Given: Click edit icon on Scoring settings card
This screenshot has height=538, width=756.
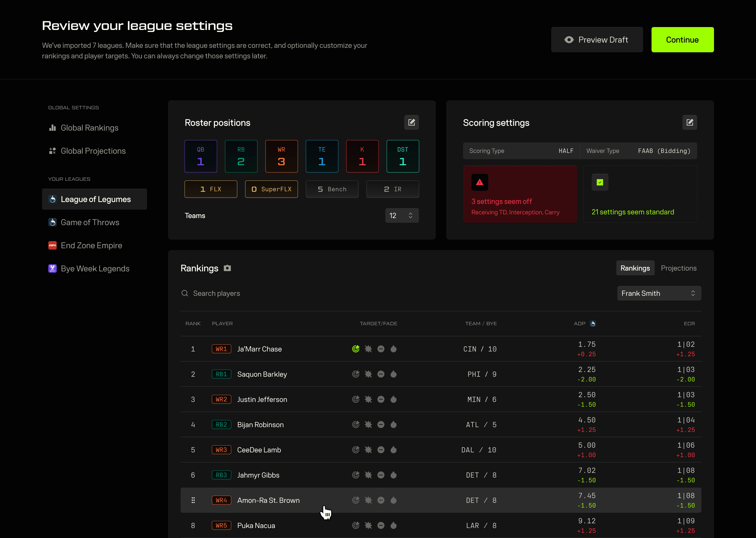Looking at the screenshot, I should 690,123.
